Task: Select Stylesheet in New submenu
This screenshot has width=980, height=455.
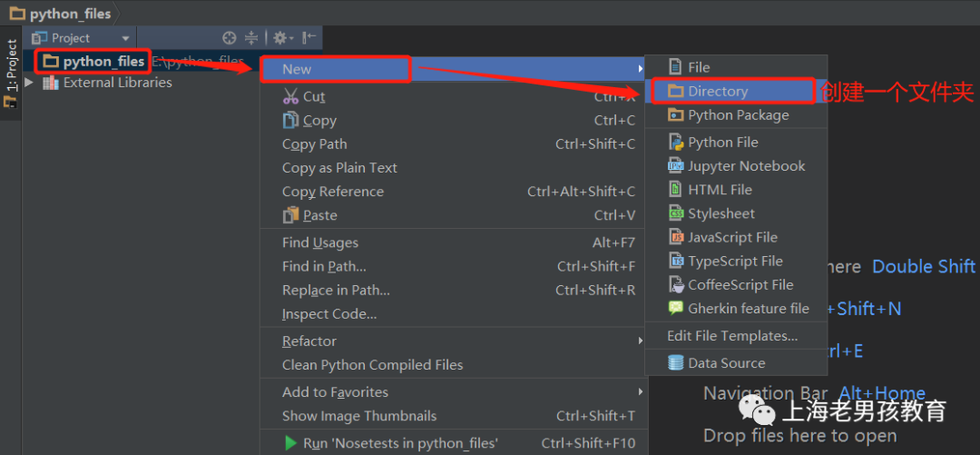Action: coord(736,213)
